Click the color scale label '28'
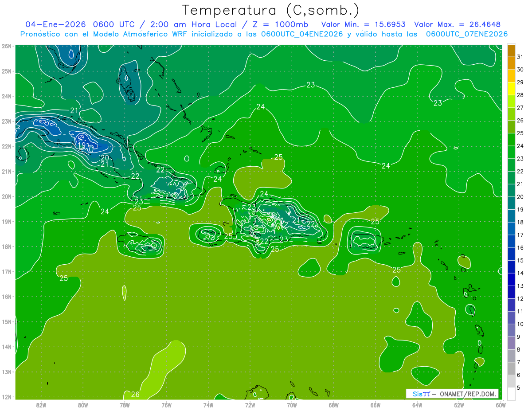Screen dimensions: 532x411 (520, 95)
